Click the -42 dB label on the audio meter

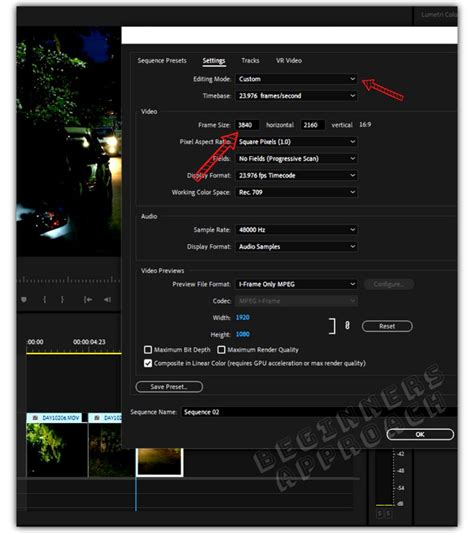(401, 454)
